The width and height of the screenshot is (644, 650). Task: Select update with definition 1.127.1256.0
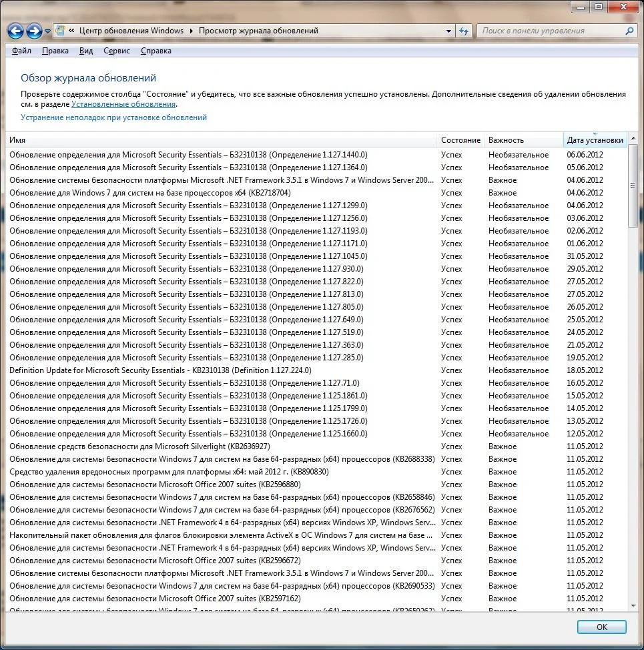[x=316, y=218]
